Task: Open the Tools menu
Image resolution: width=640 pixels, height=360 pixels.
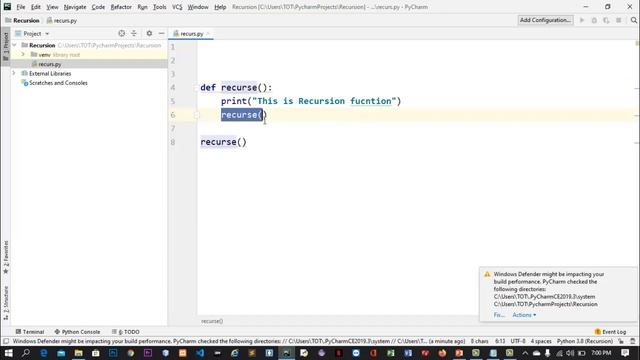Action: point(160,7)
